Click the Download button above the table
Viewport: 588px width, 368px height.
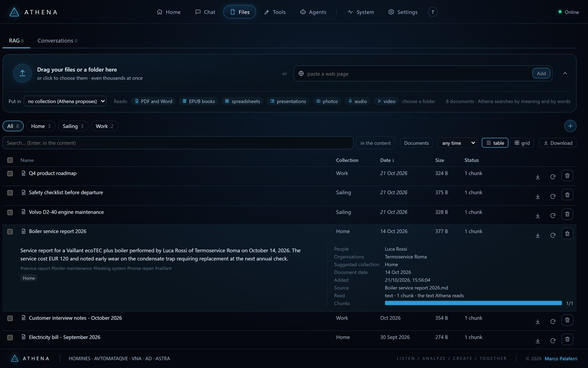[x=557, y=143]
